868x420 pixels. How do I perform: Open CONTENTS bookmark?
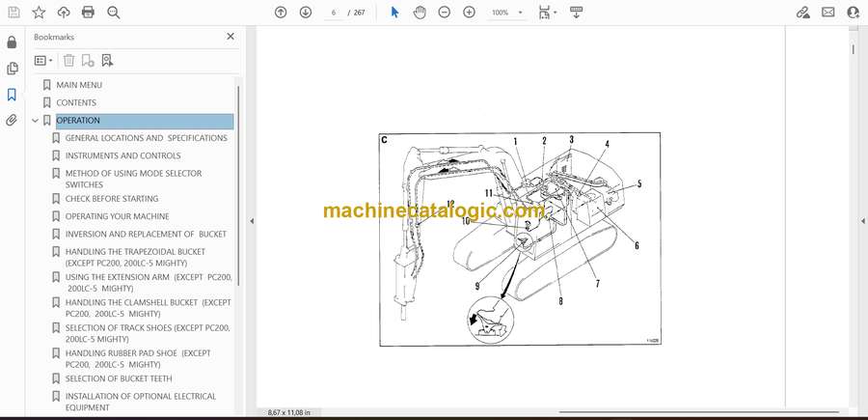tap(76, 102)
